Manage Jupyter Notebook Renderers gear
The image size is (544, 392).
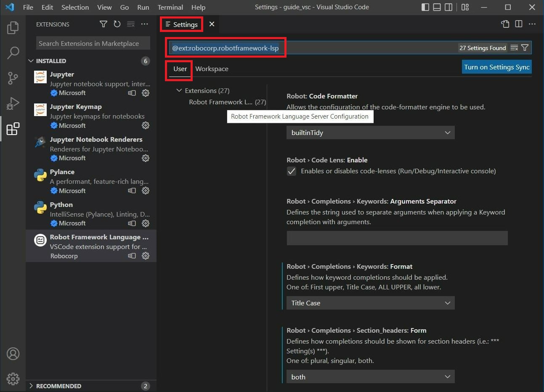146,158
